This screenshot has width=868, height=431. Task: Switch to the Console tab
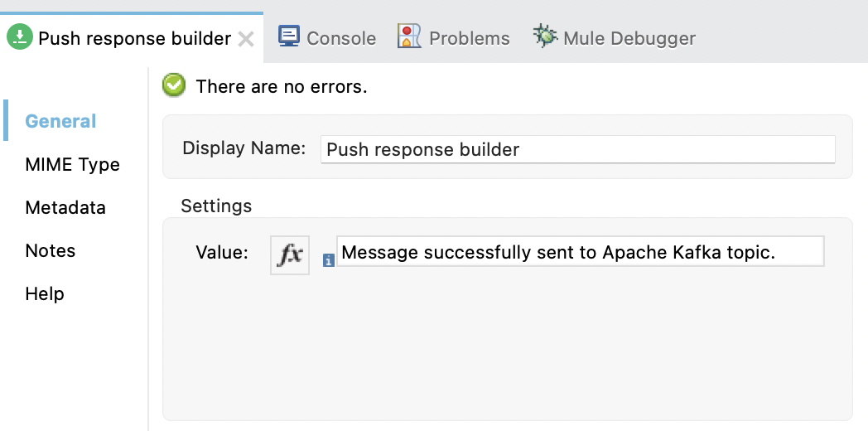click(340, 38)
